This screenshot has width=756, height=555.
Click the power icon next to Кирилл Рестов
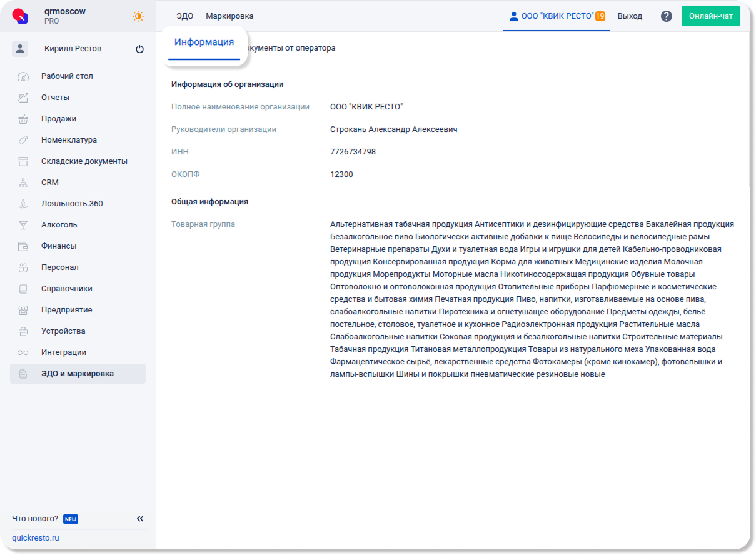[x=139, y=49]
